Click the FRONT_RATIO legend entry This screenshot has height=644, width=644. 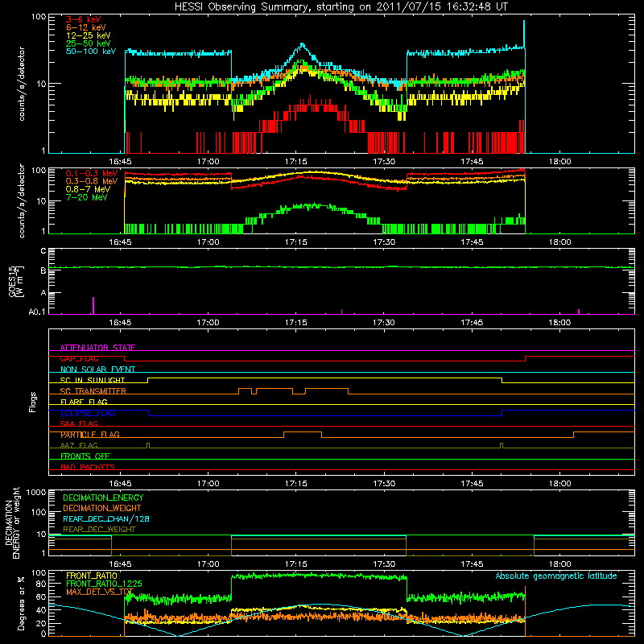(x=92, y=576)
